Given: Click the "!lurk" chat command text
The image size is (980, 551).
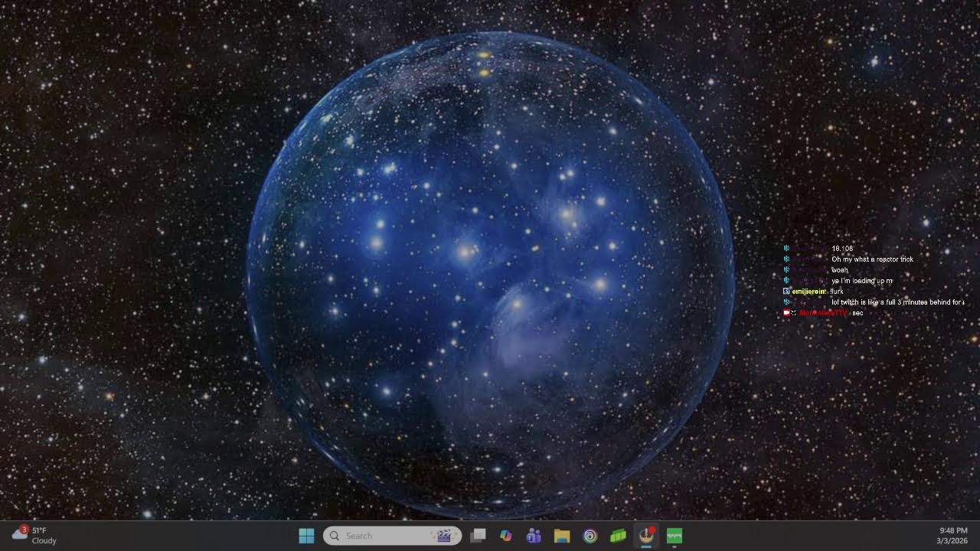Looking at the screenshot, I should click(836, 292).
